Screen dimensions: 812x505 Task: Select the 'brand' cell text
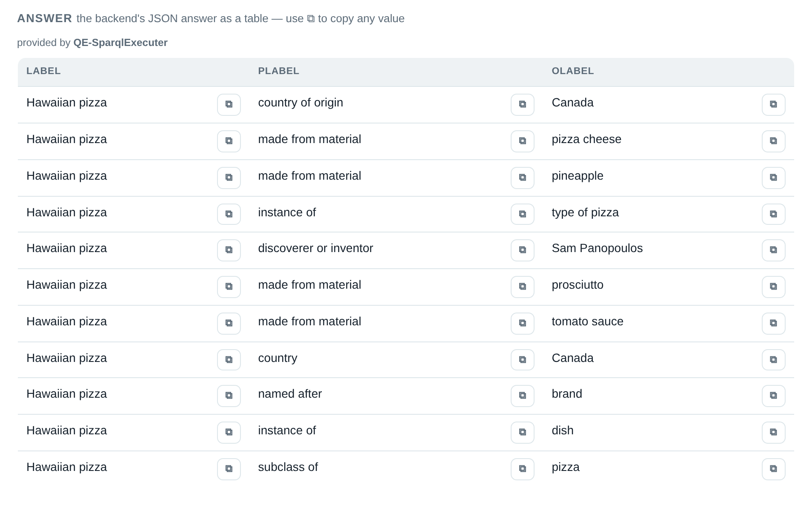pyautogui.click(x=567, y=394)
